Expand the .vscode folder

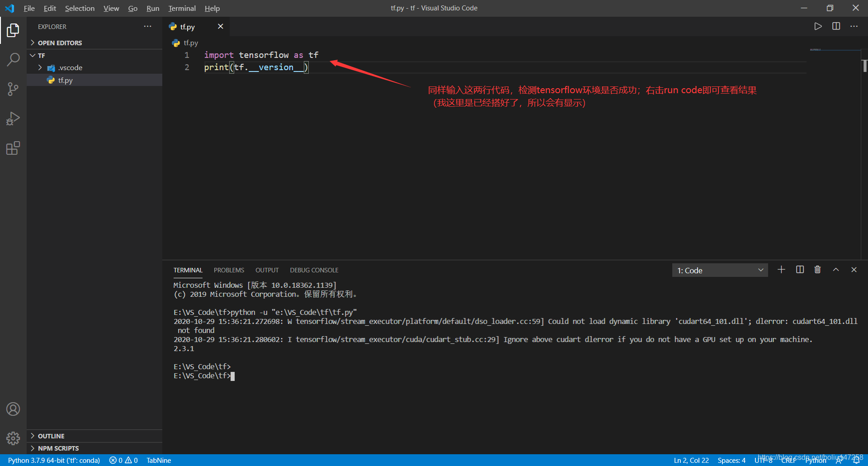(x=94, y=67)
